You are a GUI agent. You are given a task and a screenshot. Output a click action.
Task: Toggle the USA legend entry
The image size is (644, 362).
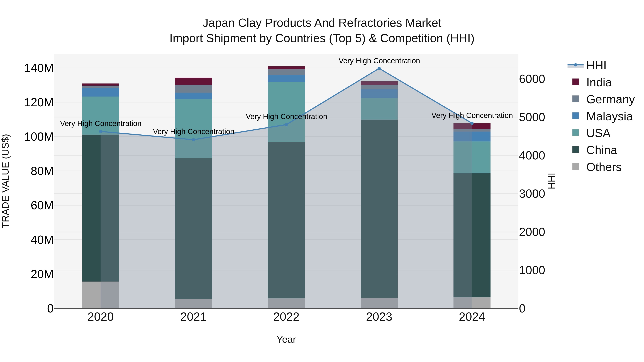coord(591,133)
